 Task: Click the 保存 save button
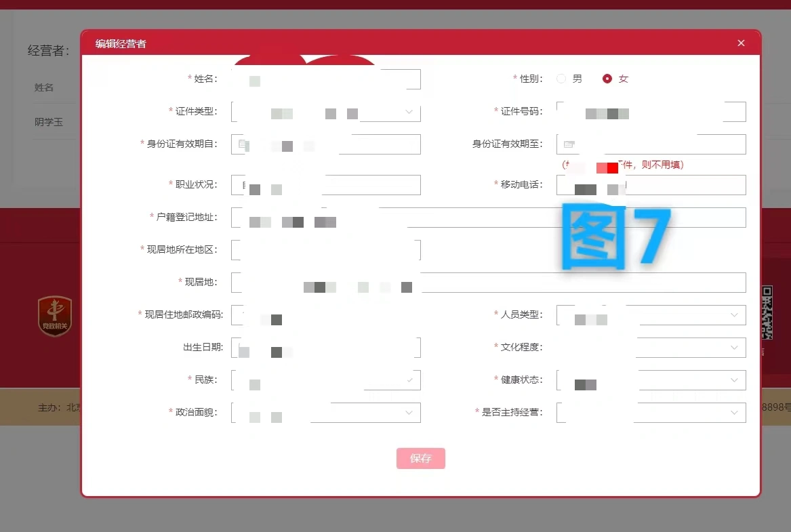pos(420,458)
